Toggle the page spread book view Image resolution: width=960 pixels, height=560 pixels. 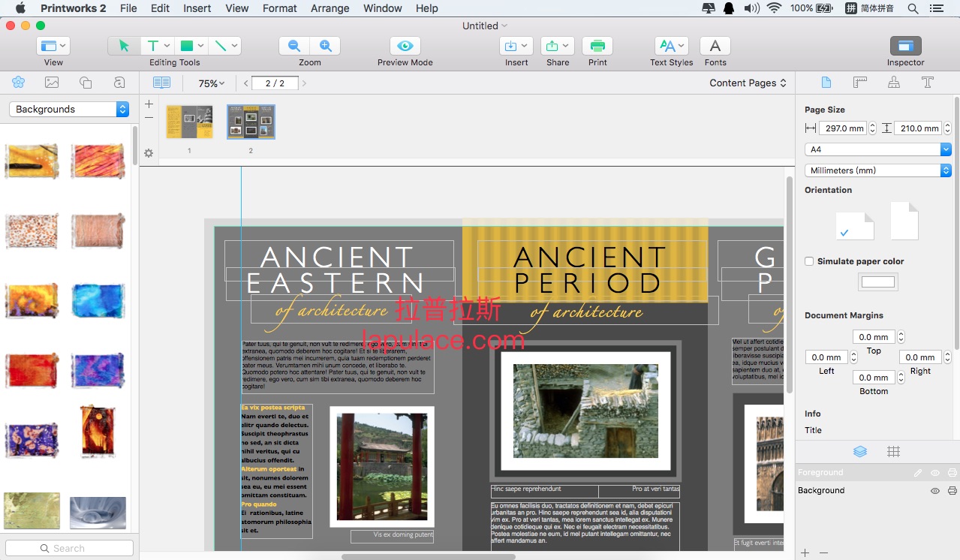pos(161,83)
